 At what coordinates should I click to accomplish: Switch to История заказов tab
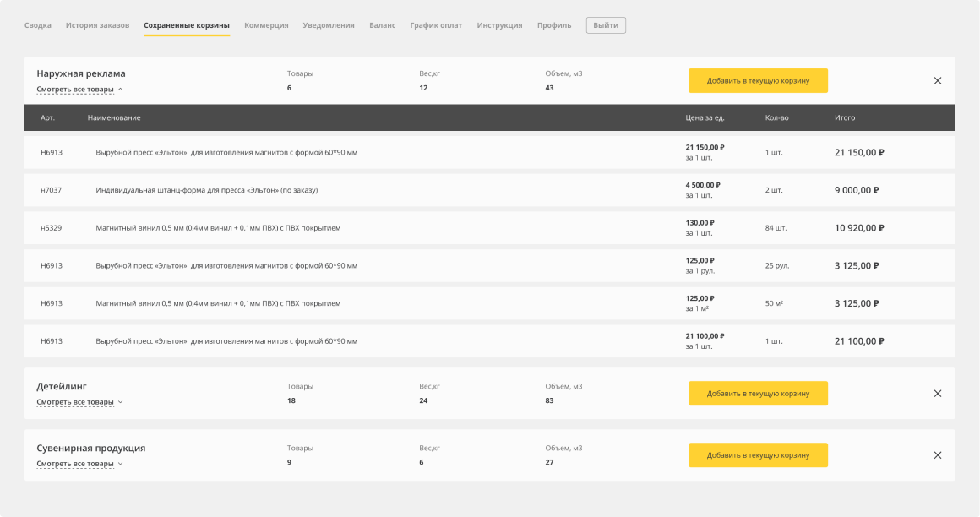[x=97, y=25]
